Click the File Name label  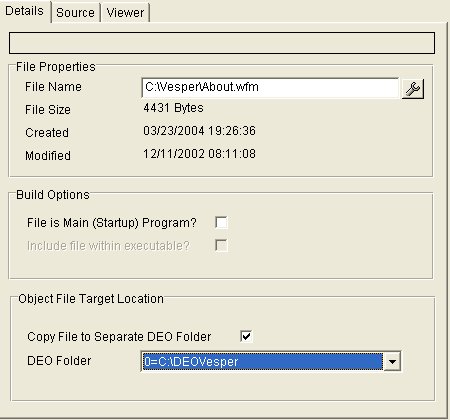coord(53,87)
